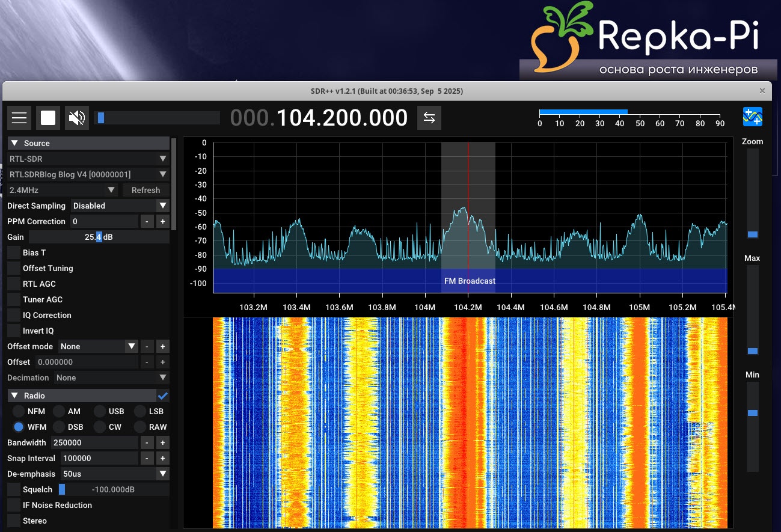Collapse the Source panel

click(x=14, y=142)
